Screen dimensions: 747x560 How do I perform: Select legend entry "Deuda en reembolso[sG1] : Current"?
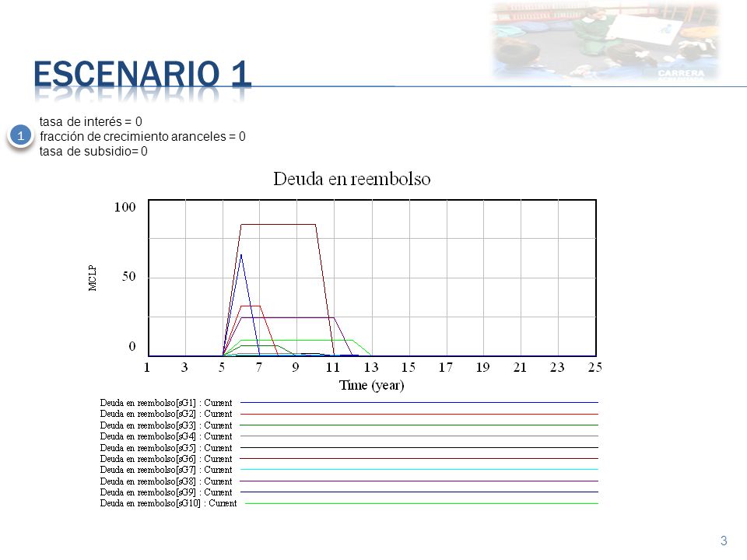pos(166,403)
